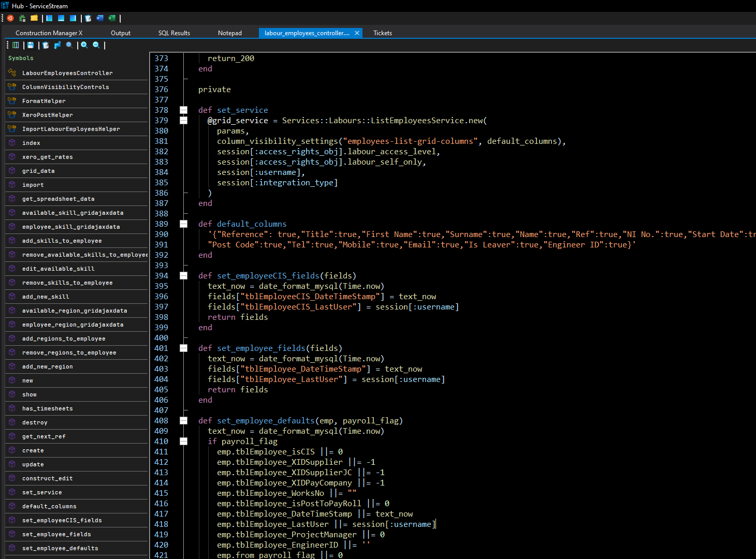
Task: Collapse the set_employee_fields method at line 401
Action: (183, 348)
